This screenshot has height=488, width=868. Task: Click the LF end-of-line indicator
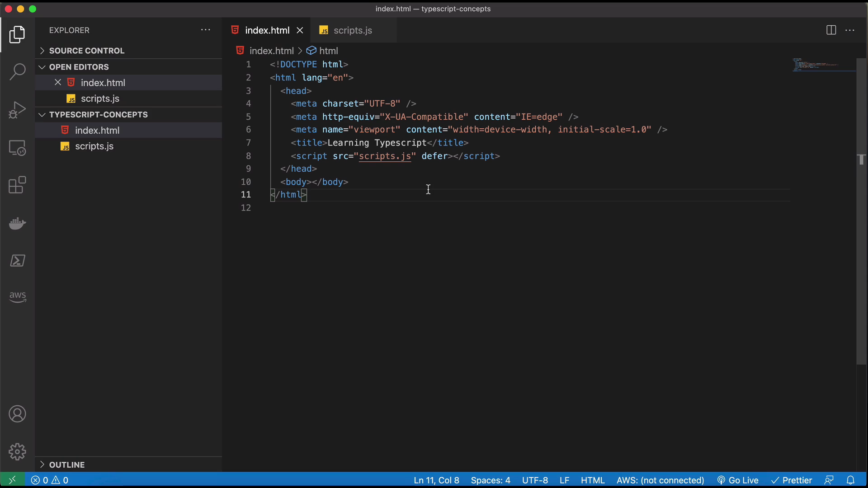point(564,480)
